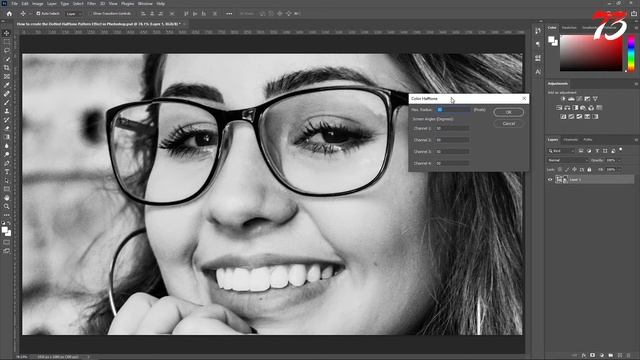
Task: Cancel the Color Halftone dialog
Action: click(x=509, y=124)
